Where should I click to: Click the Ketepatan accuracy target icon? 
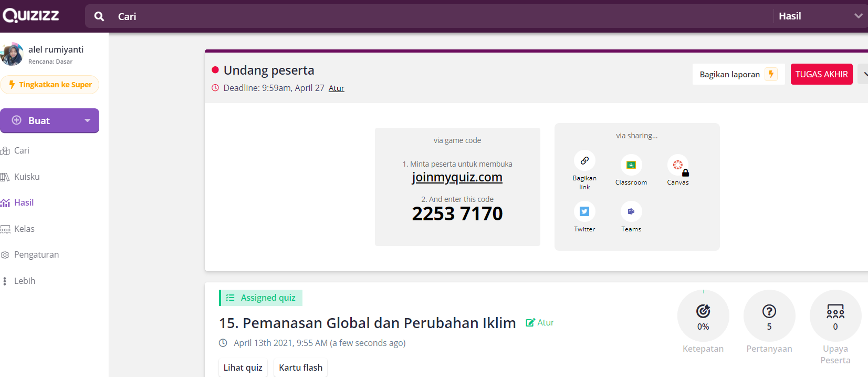pos(703,311)
